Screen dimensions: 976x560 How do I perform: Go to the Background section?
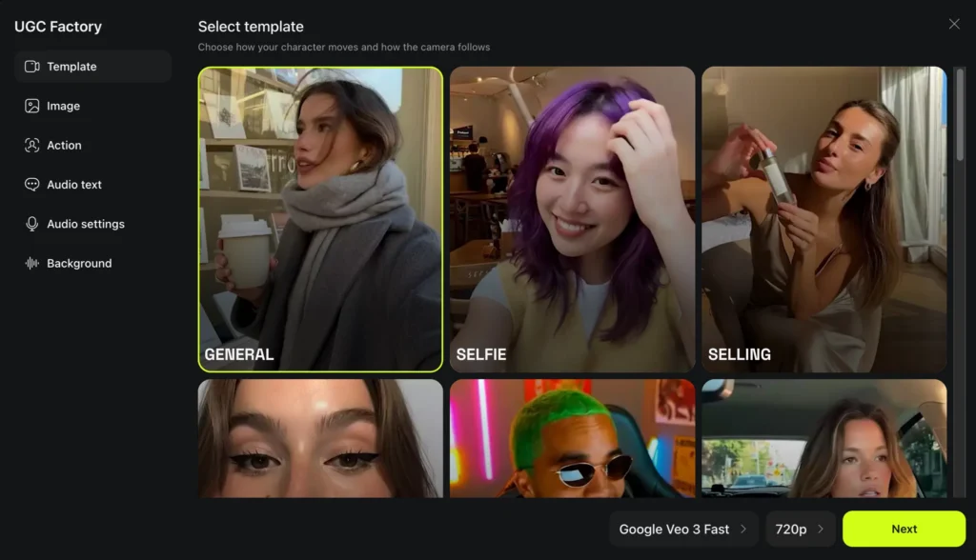tap(79, 264)
